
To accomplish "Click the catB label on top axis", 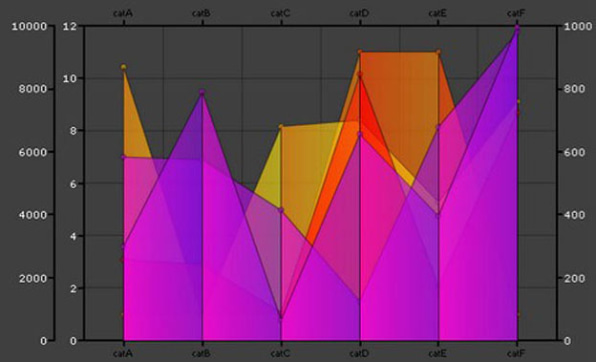I will pos(201,13).
